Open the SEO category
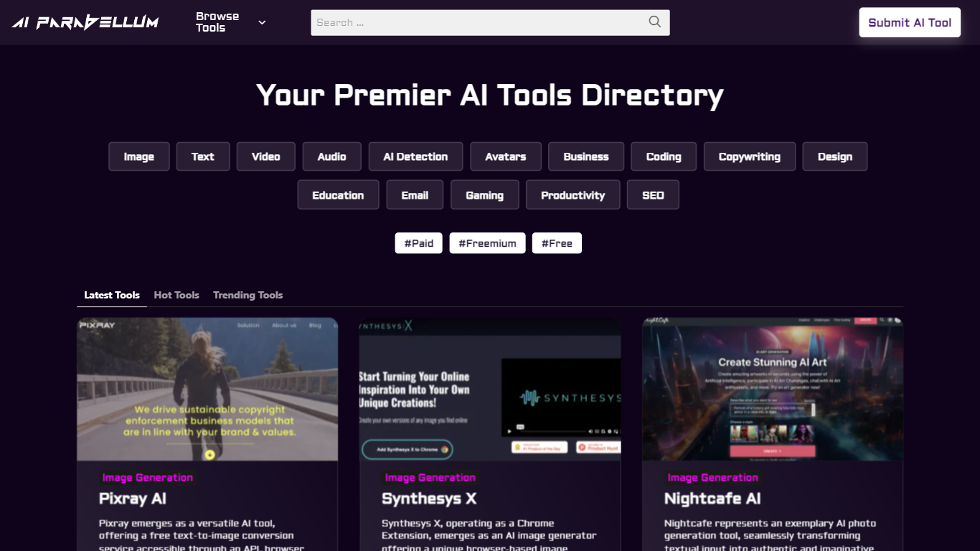 coord(653,195)
